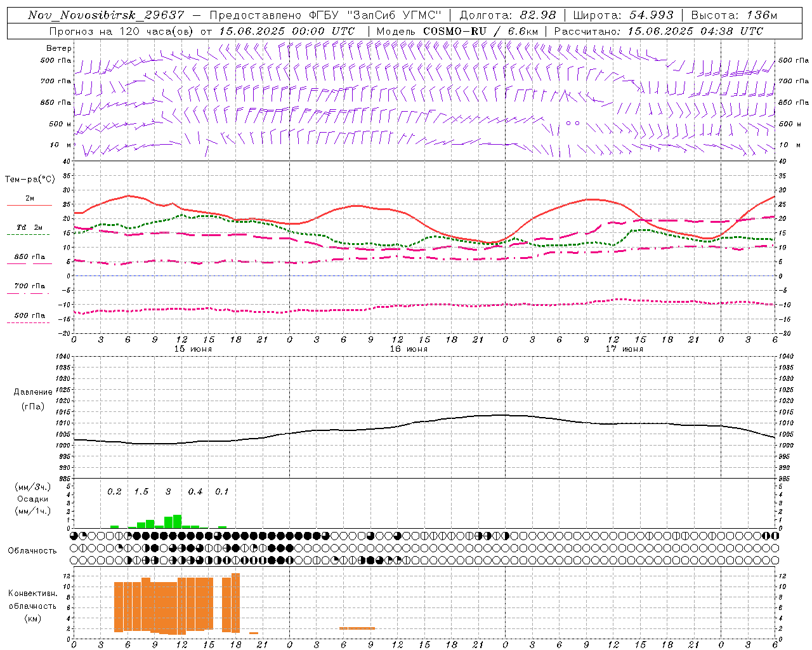This screenshot has width=812, height=650.
Task: Click the (км) unit under convective cloudiness
Action: pos(33,618)
